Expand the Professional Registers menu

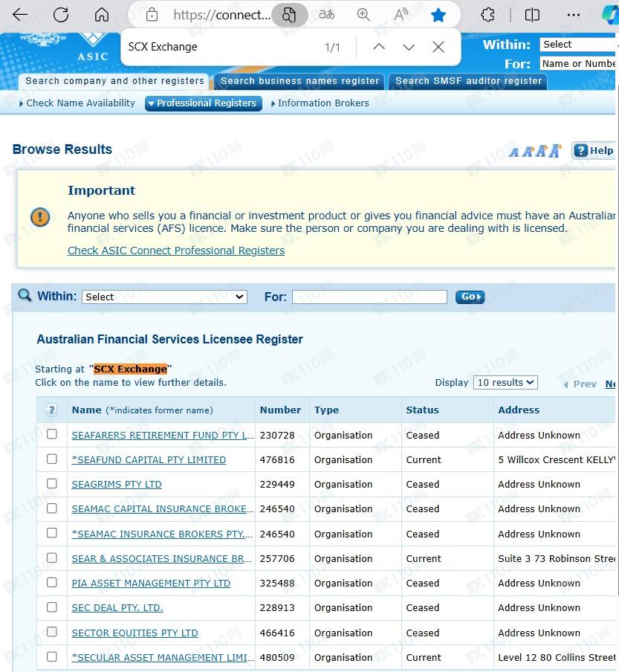tap(204, 103)
